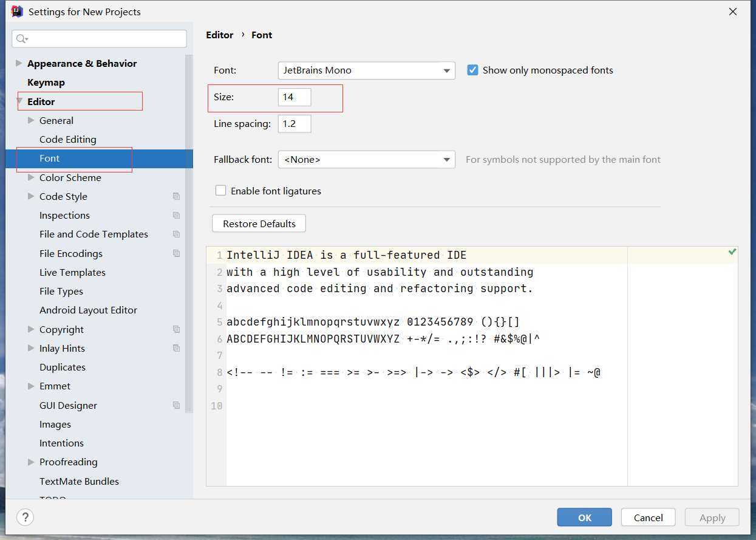Open Images settings
The height and width of the screenshot is (540, 756).
click(55, 424)
